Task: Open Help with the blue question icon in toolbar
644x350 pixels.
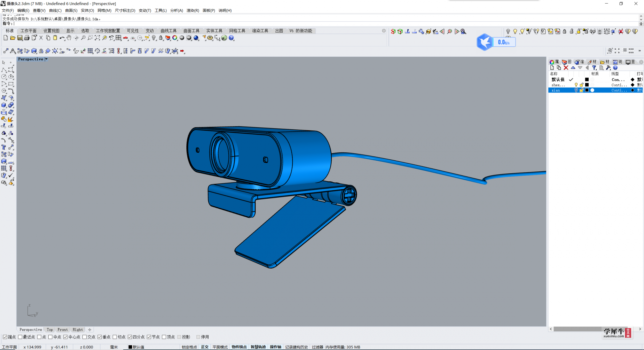Action: pyautogui.click(x=231, y=38)
